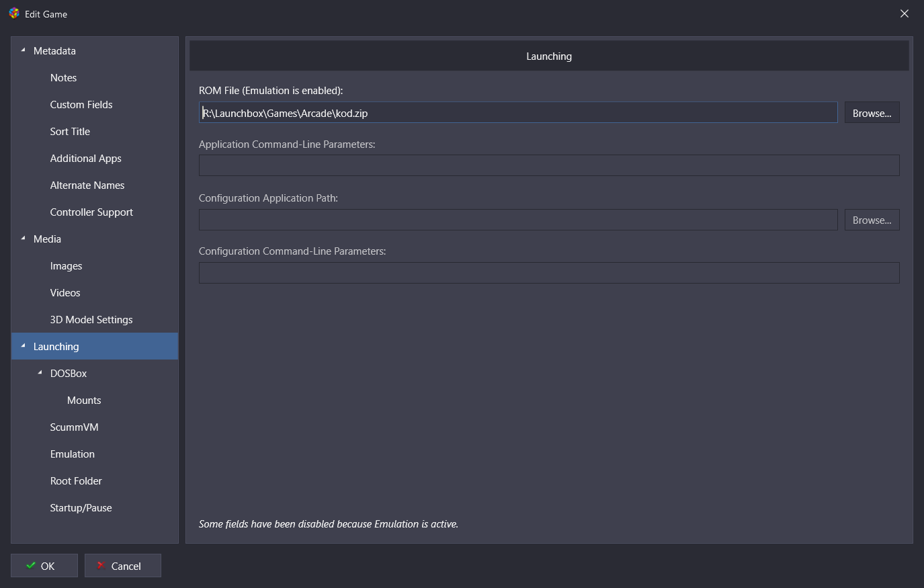Open the Custom Fields page
This screenshot has width=924, height=588.
coord(81,105)
